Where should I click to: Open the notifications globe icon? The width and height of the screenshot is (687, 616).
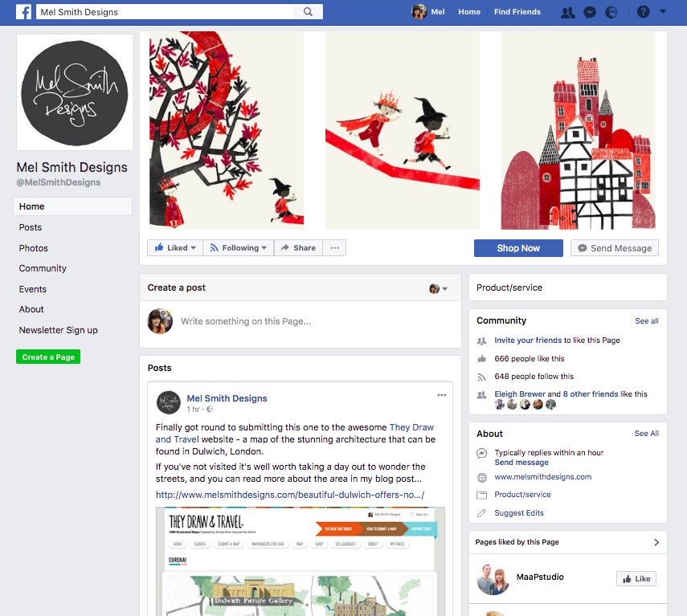coord(611,12)
